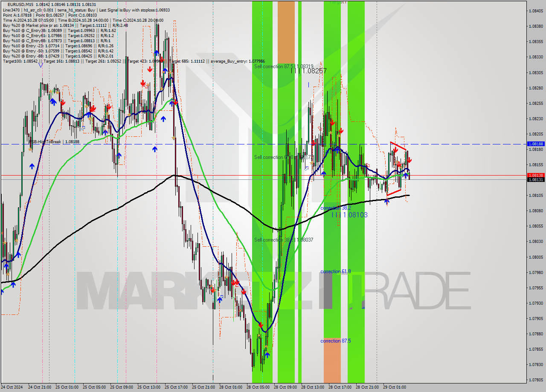This screenshot has width=546, height=392.
Task: Click the '28 Oct 01:00' time label
Action: [x=231, y=387]
